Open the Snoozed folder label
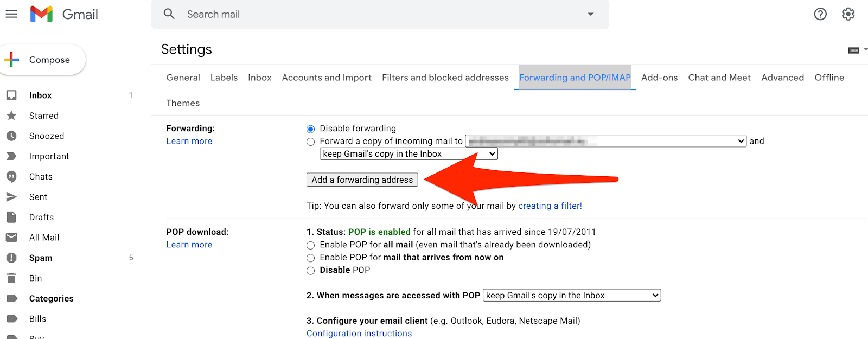Screen dimensions: 868x339 [47, 136]
